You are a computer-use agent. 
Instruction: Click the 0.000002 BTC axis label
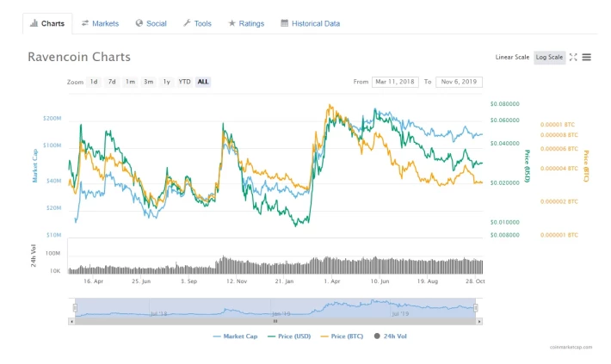click(559, 201)
